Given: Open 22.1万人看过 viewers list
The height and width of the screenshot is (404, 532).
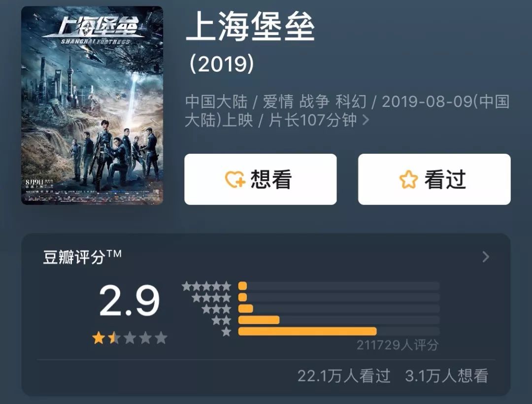Looking at the screenshot, I should click(344, 376).
